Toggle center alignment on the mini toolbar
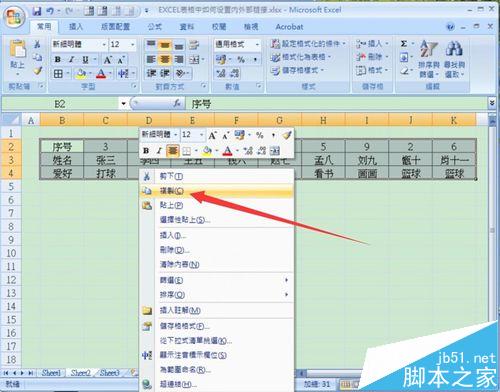This screenshot has height=392, width=500. tap(172, 151)
